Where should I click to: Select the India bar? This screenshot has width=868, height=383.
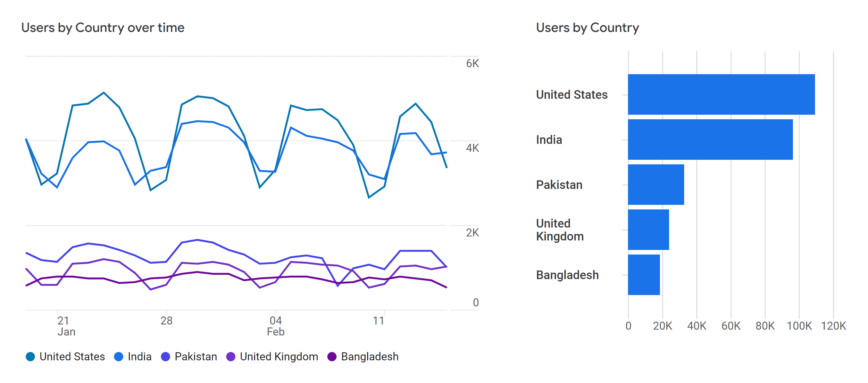tap(710, 140)
